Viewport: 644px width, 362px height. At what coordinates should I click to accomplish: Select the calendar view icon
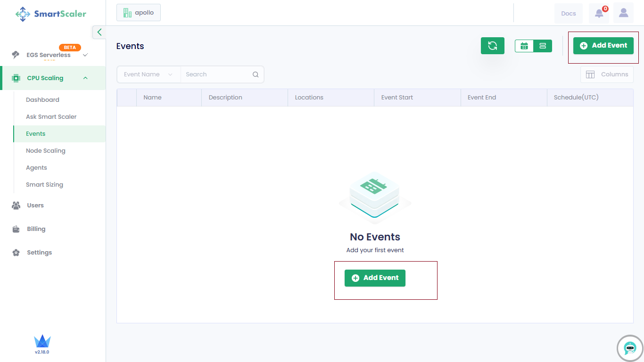point(524,46)
